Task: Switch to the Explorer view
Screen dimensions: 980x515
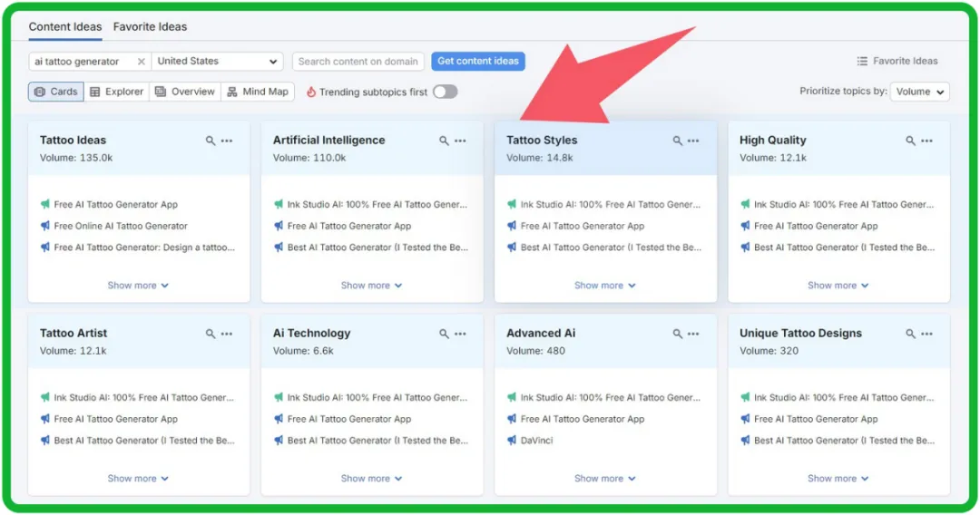Action: [117, 92]
